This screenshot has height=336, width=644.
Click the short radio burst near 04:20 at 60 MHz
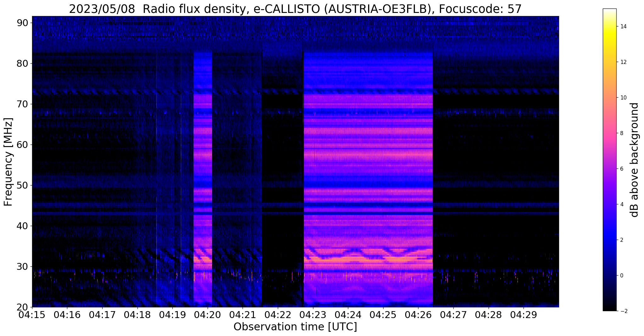click(x=203, y=145)
